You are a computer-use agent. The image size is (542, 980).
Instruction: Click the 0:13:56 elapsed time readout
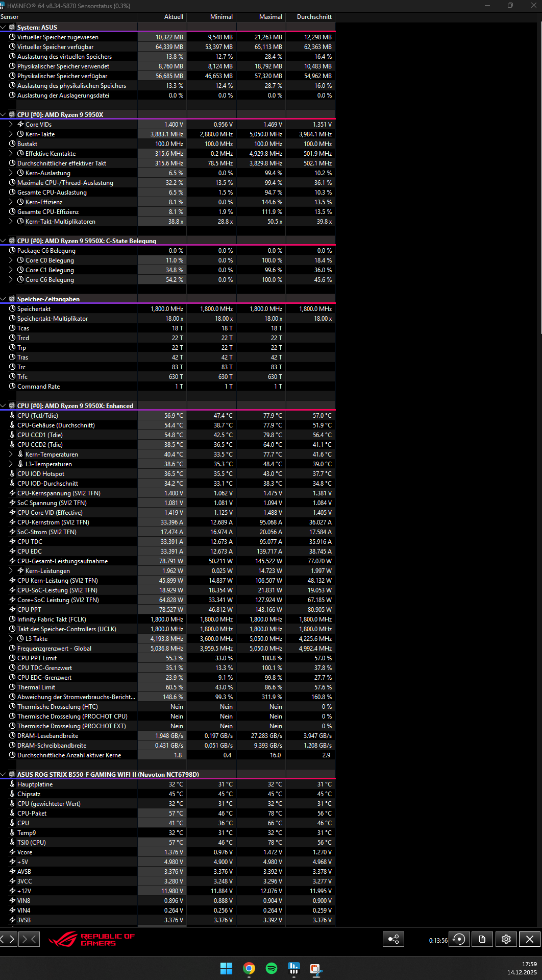coord(438,940)
